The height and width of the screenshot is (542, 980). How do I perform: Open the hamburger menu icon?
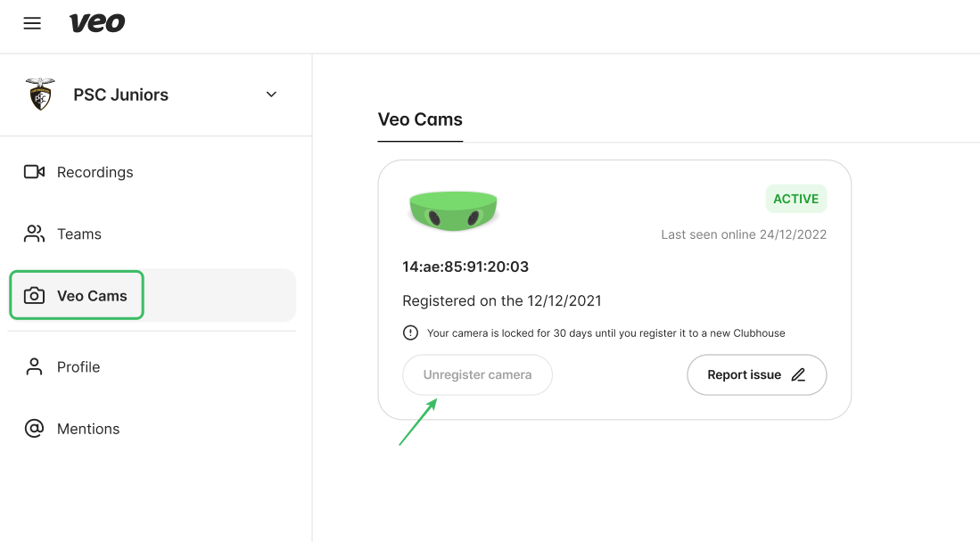coord(32,24)
